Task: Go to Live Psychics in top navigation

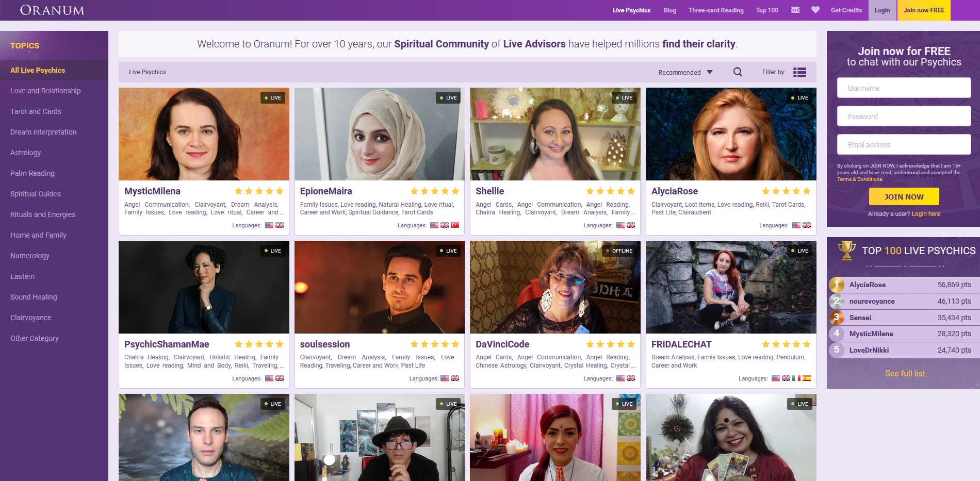Action: (x=631, y=10)
